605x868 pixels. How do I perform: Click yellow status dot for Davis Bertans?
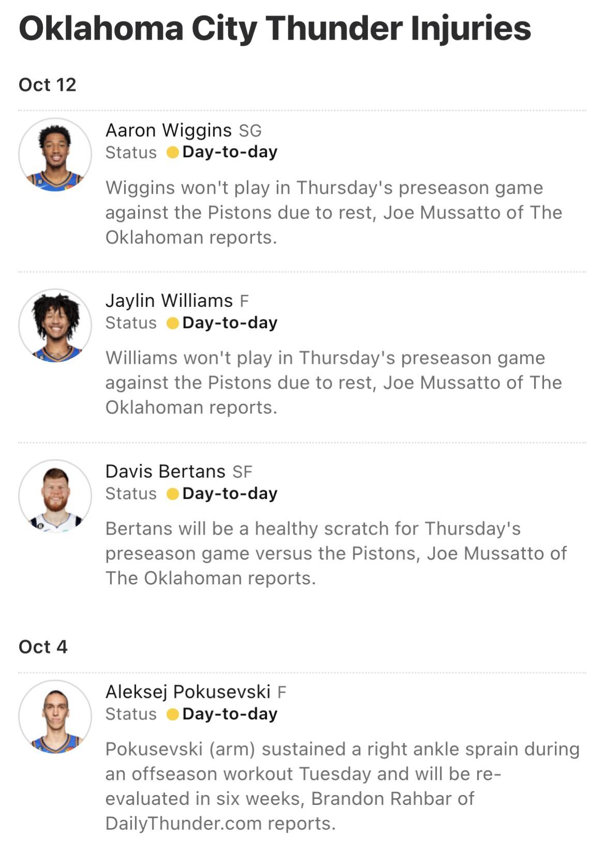tap(173, 494)
